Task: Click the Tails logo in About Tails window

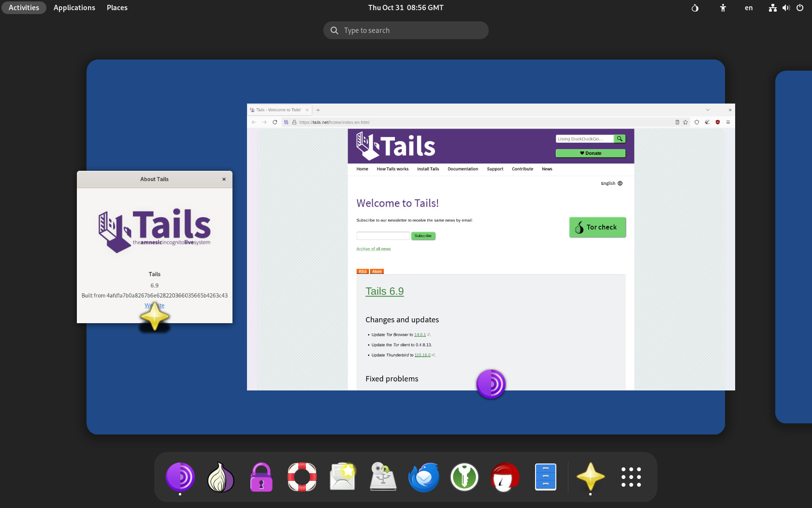Action: (155, 230)
